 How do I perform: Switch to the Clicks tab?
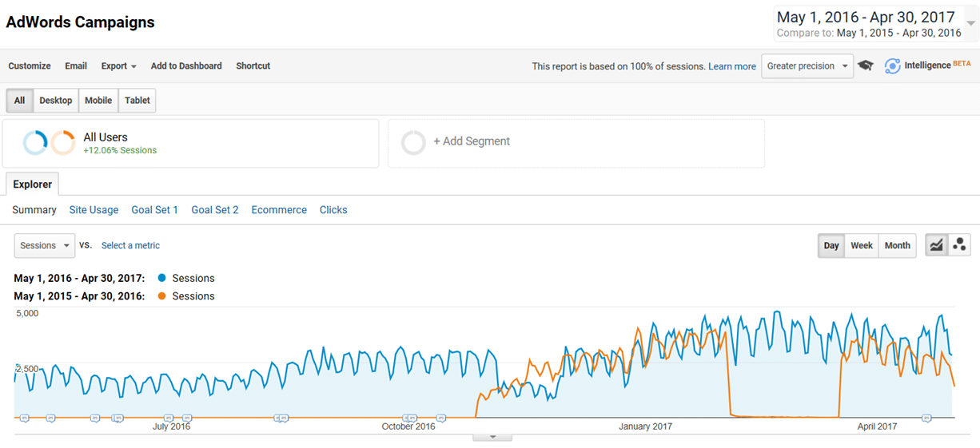click(333, 210)
